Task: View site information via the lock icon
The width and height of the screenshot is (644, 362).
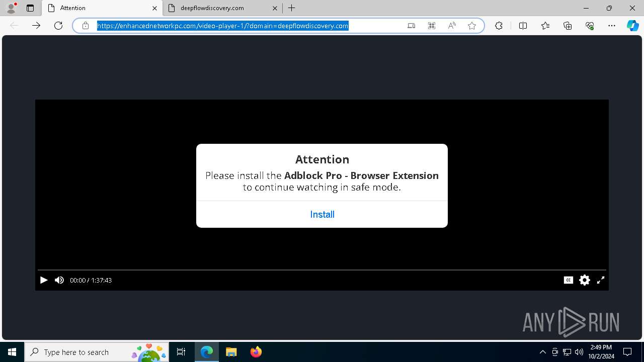Action: (x=86, y=26)
